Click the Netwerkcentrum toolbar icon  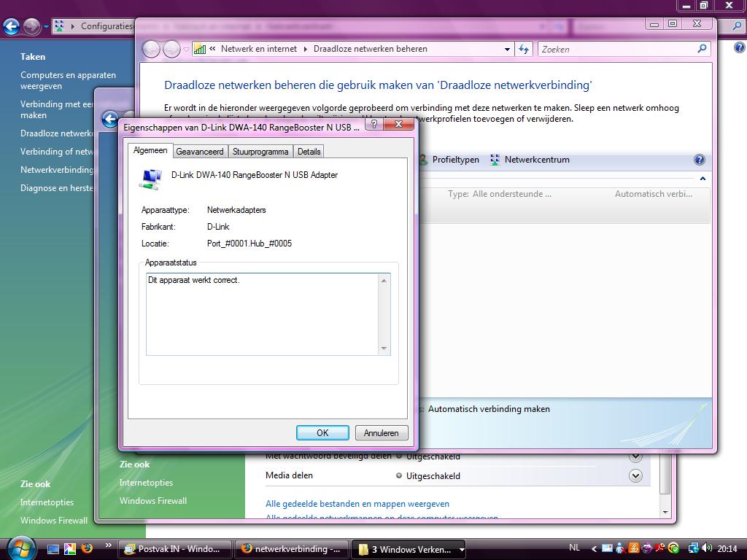(495, 160)
